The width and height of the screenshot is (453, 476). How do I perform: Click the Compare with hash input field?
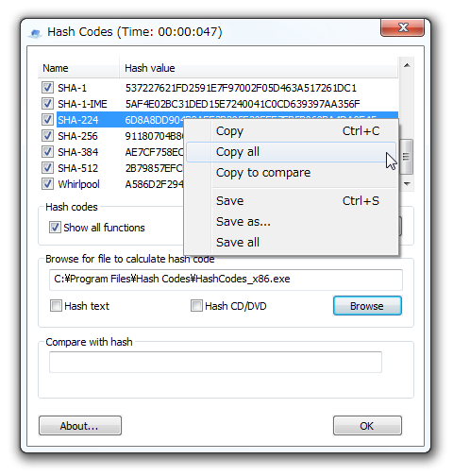coord(215,362)
